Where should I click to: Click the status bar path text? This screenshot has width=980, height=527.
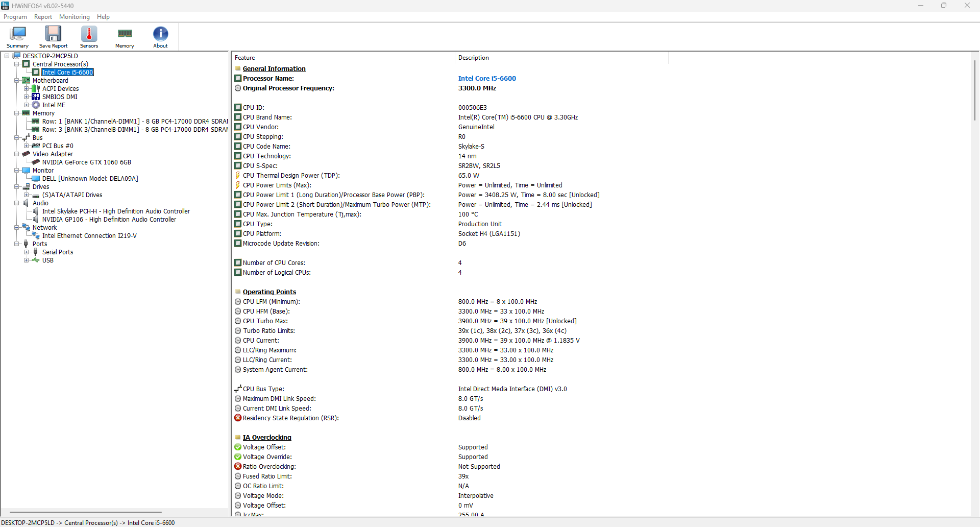pyautogui.click(x=88, y=522)
